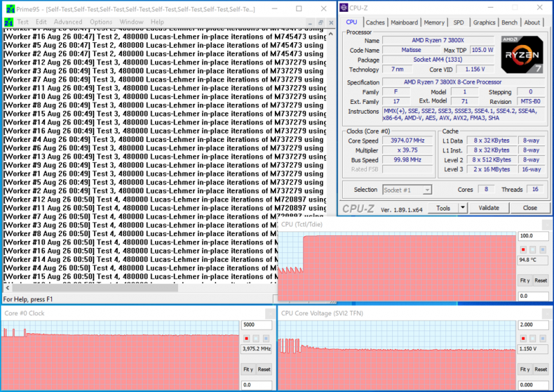Open the Edit menu in Prime95
Image resolution: width=554 pixels, height=392 pixels.
click(x=41, y=22)
